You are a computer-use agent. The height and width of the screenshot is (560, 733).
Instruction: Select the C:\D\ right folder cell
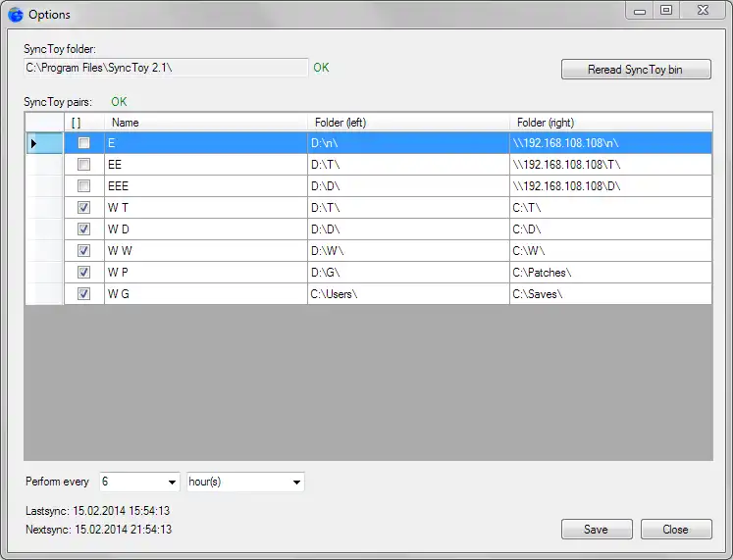tap(610, 229)
